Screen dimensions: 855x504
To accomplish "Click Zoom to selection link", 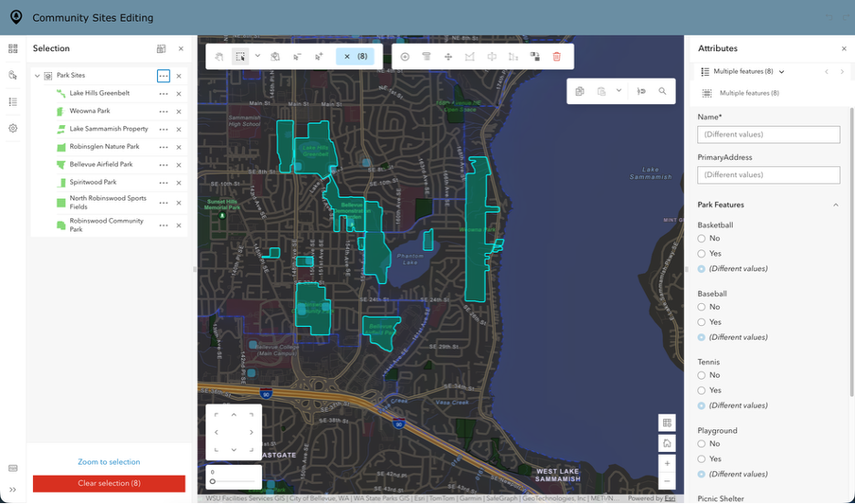I will point(109,461).
